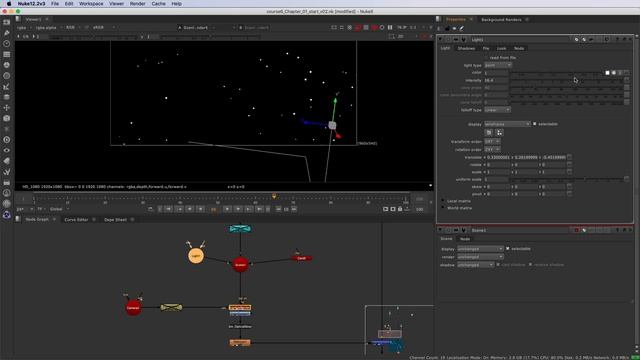Image resolution: width=640 pixels, height=360 pixels.
Task: Pause the Viewer with the pause icon
Action: pyautogui.click(x=390, y=27)
